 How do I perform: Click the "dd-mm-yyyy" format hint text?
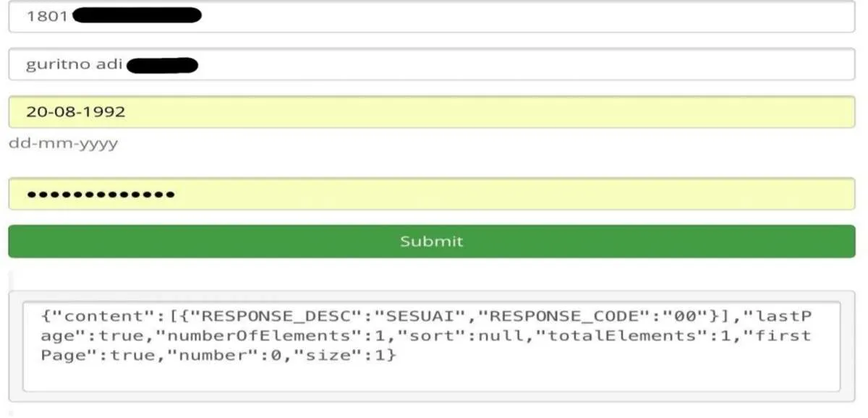pyautogui.click(x=63, y=143)
